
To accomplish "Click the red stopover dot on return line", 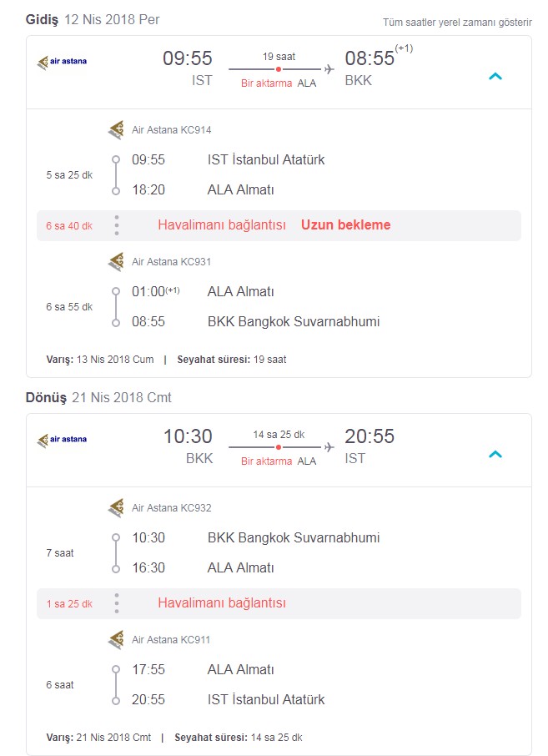I will pyautogui.click(x=279, y=447).
